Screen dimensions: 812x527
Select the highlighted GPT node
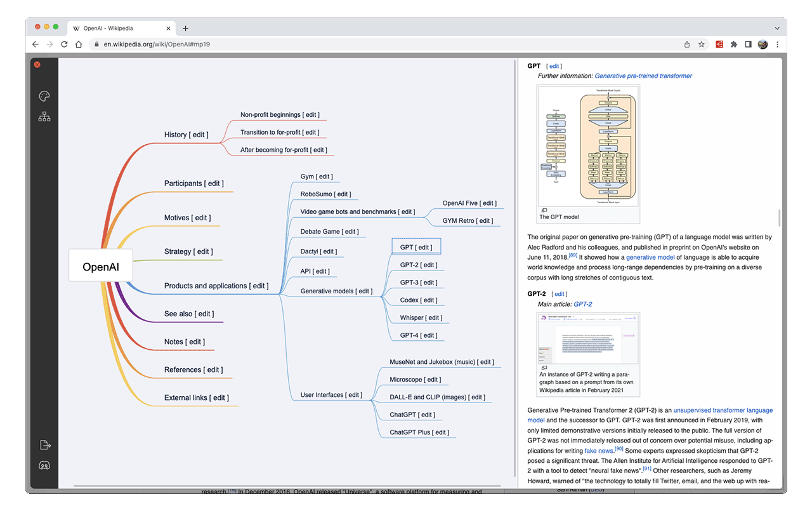(x=416, y=248)
